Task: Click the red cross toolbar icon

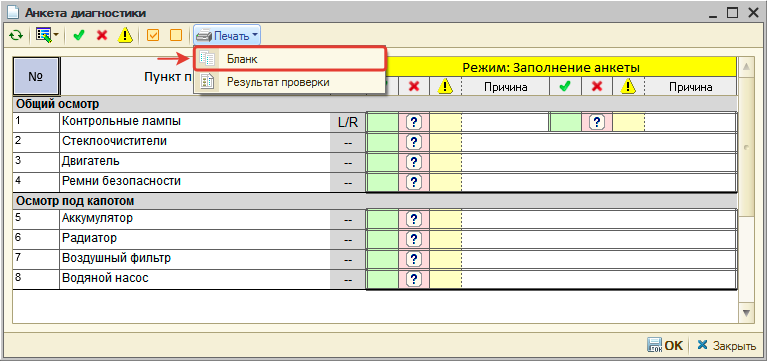Action: click(x=102, y=36)
